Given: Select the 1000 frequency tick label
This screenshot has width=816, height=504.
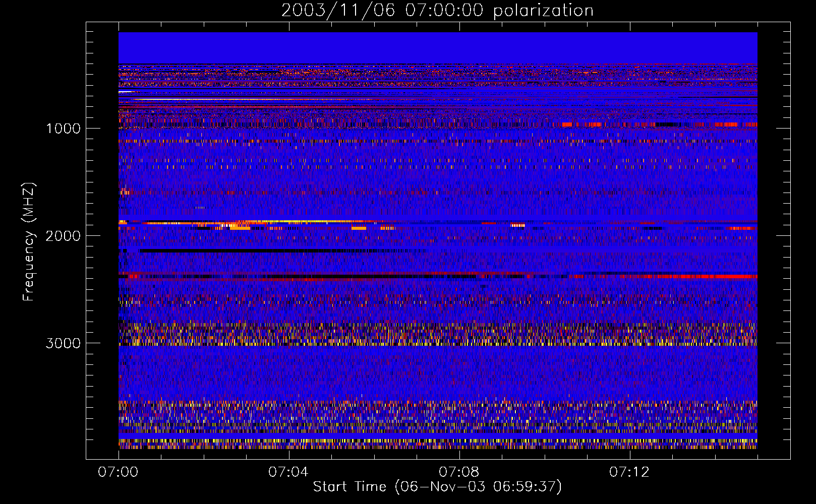Looking at the screenshot, I should point(64,129).
